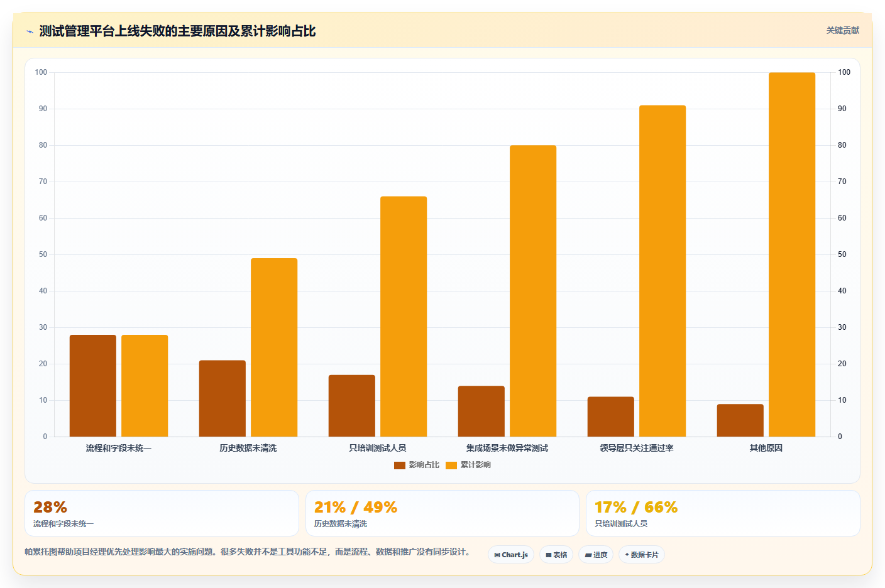This screenshot has height=588, width=885.
Task: Click the 28% data card value
Action: [50, 507]
